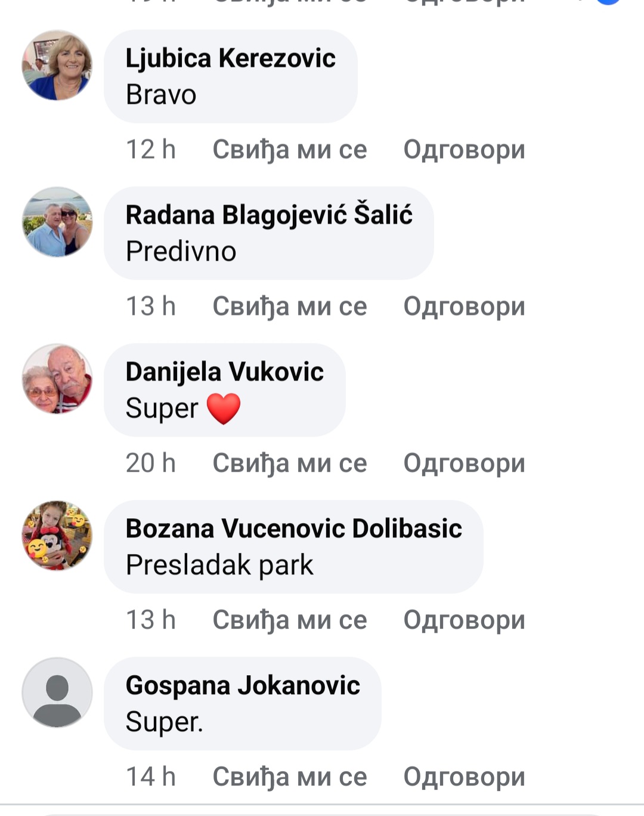
Task: Open the Danijela Vukovic name link
Action: coord(224,372)
